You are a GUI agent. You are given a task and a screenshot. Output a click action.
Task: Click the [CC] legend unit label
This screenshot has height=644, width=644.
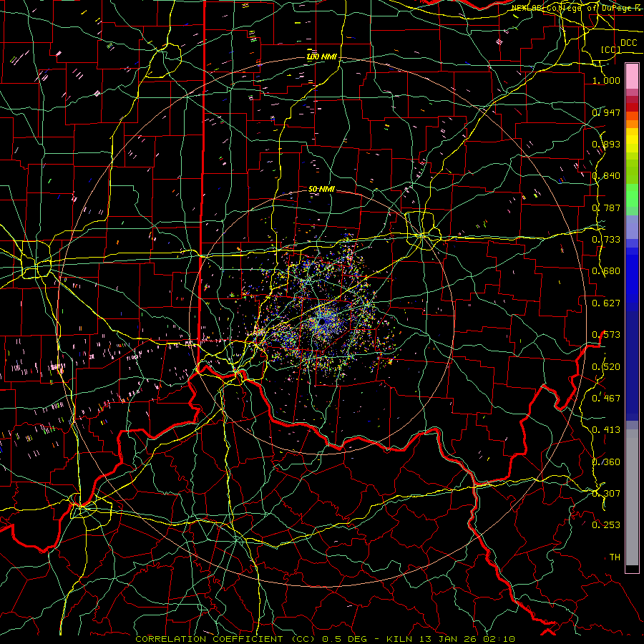click(x=611, y=49)
